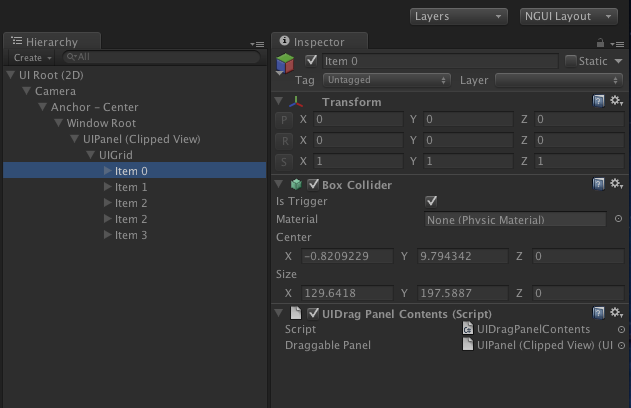Click the R rotation reset button
Screen dimensions: 631x408
[284, 140]
